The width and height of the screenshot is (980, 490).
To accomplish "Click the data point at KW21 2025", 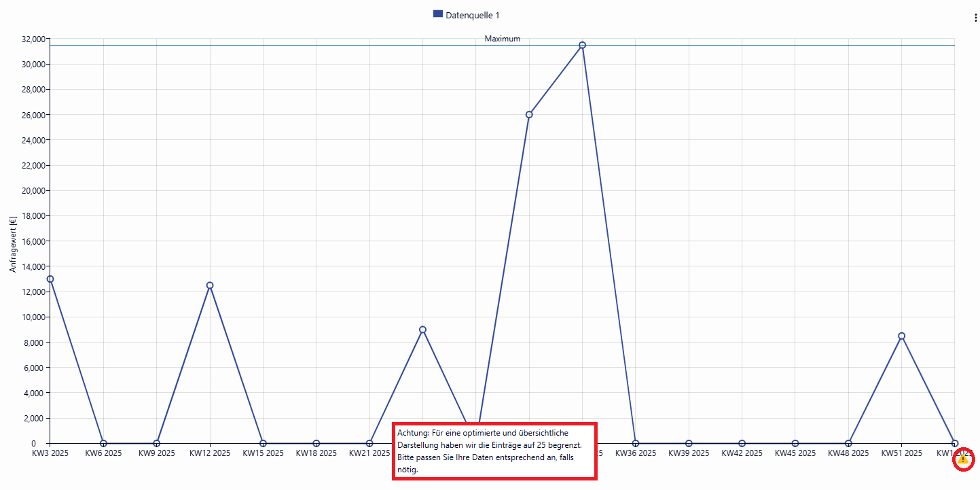I will click(x=369, y=443).
